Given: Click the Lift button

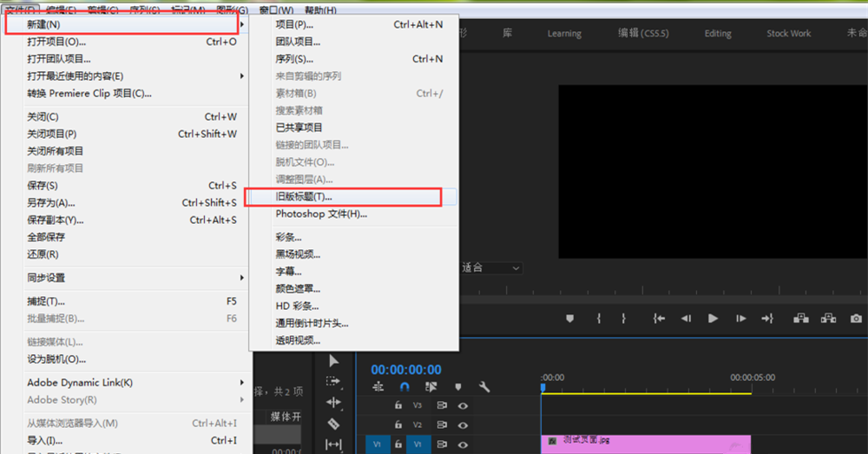Looking at the screenshot, I should tap(801, 319).
